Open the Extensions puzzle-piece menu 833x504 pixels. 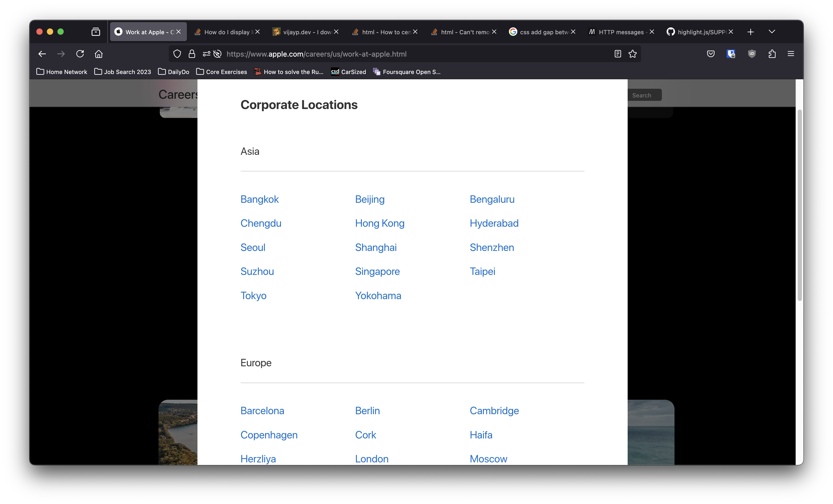point(772,54)
